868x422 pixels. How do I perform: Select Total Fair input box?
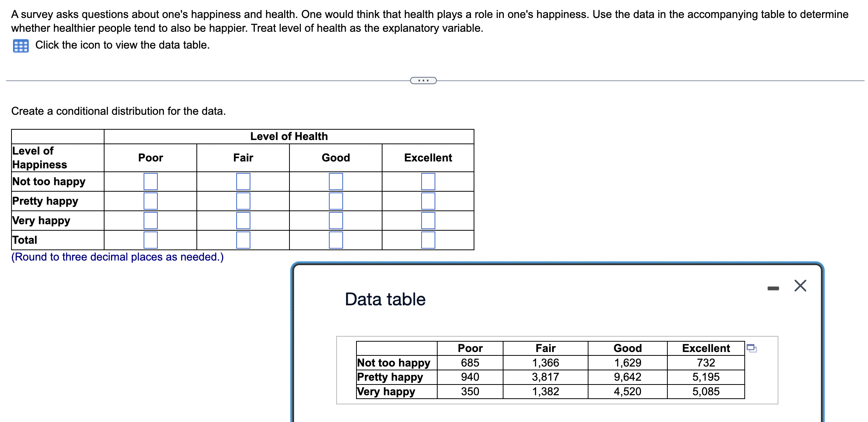(x=243, y=240)
